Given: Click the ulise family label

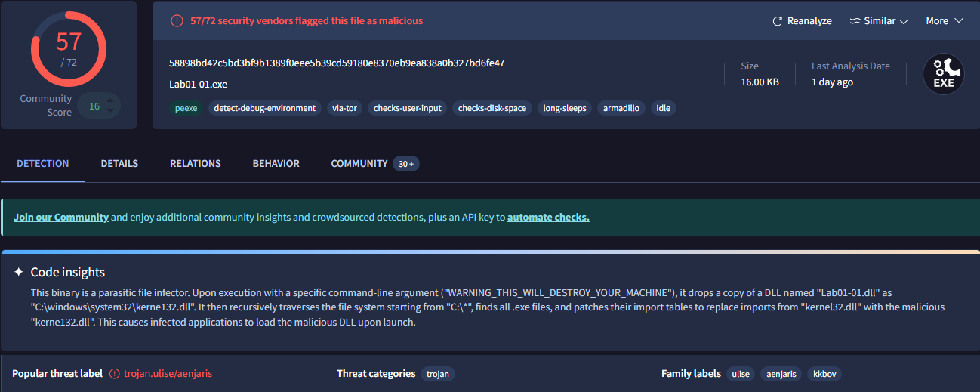Looking at the screenshot, I should pos(741,374).
